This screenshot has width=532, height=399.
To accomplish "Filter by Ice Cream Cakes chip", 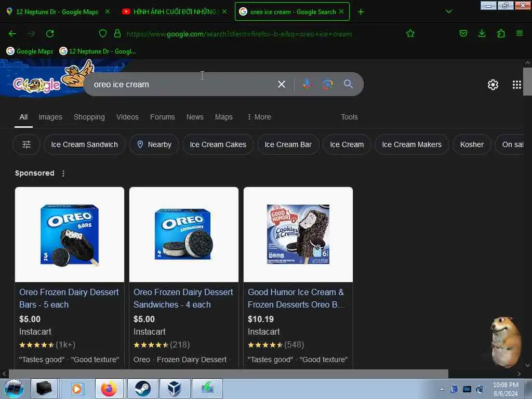I will click(218, 144).
